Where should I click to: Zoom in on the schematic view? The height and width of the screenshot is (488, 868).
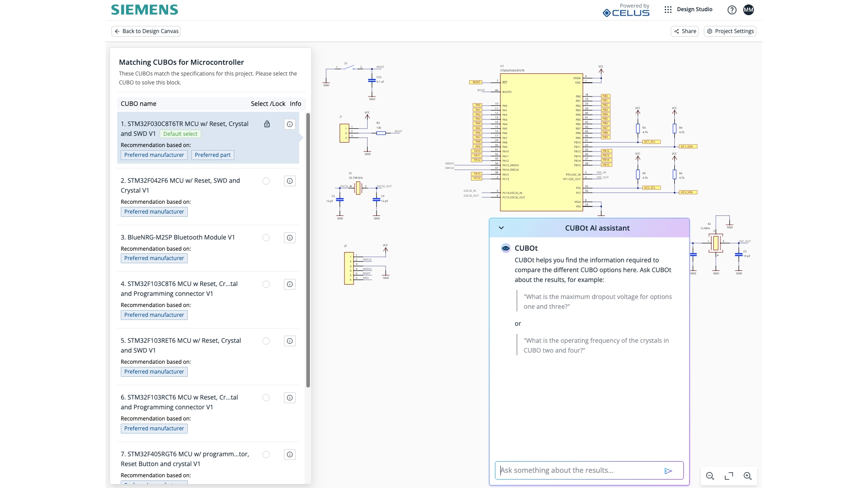[x=747, y=476]
